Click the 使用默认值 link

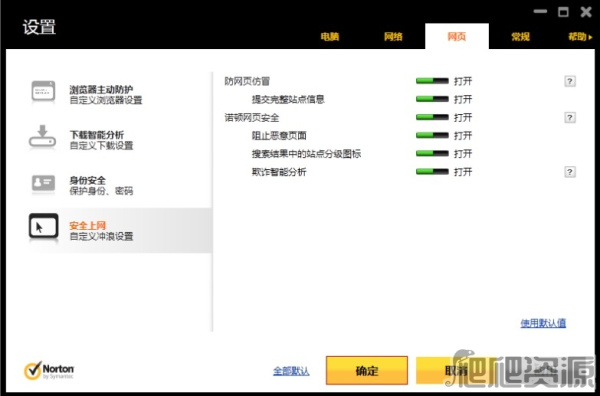click(x=543, y=323)
